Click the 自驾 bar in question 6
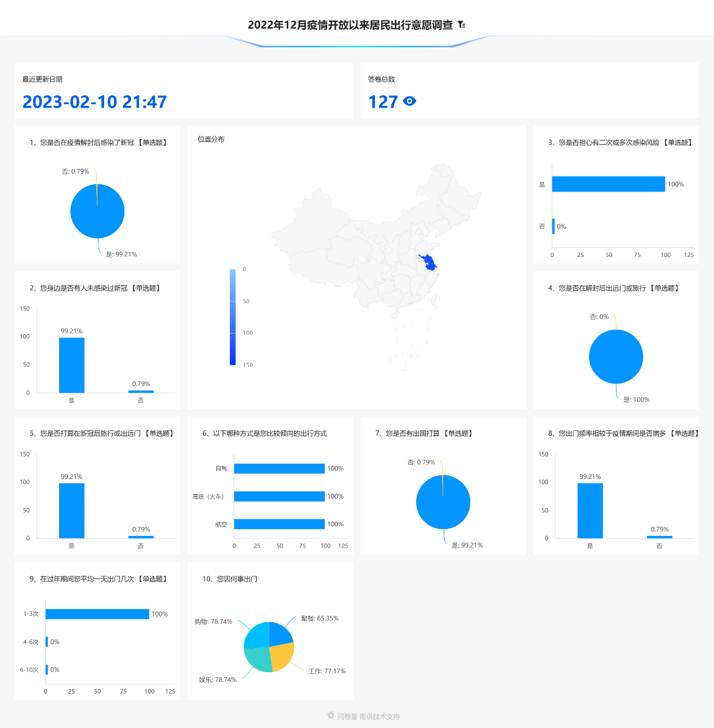This screenshot has height=728, width=714. (x=279, y=469)
